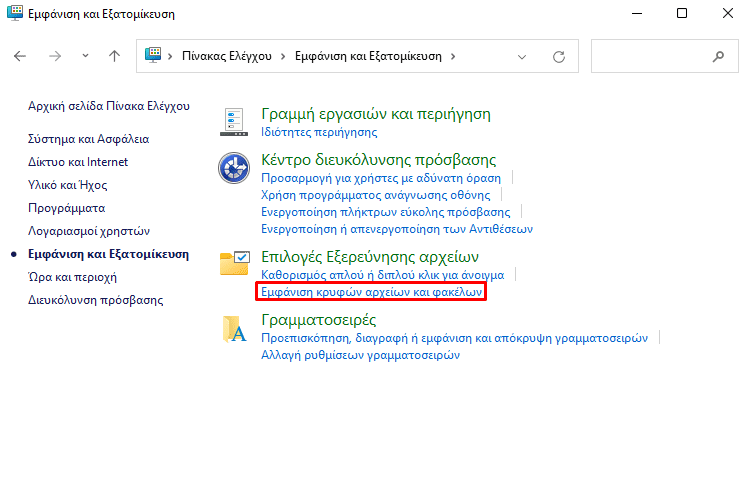Open Γραμματοσειρές heading
This screenshot has width=750, height=483.
(x=319, y=320)
